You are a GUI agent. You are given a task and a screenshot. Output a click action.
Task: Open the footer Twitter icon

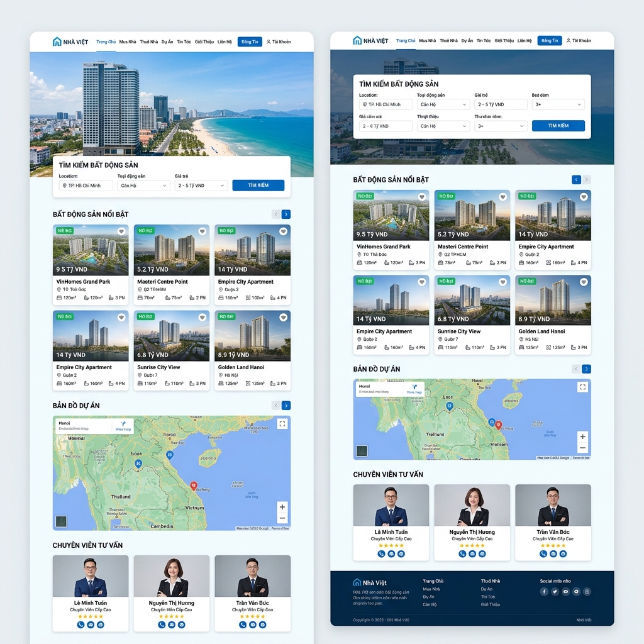coord(555,591)
